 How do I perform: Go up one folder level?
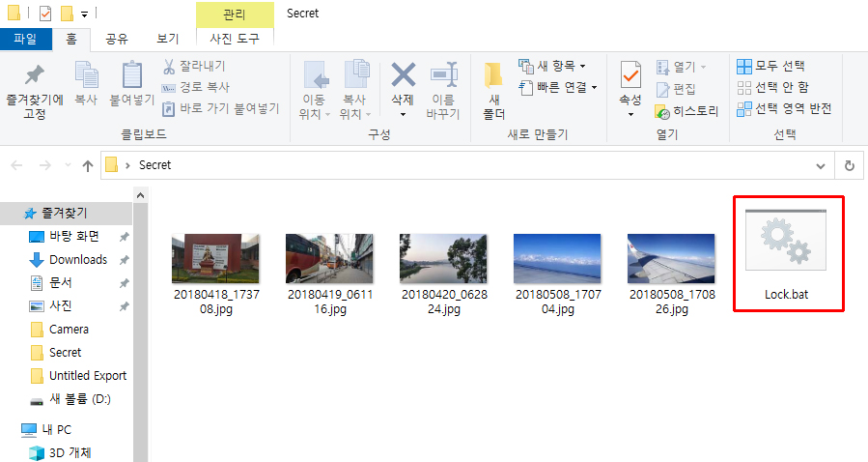coord(88,165)
